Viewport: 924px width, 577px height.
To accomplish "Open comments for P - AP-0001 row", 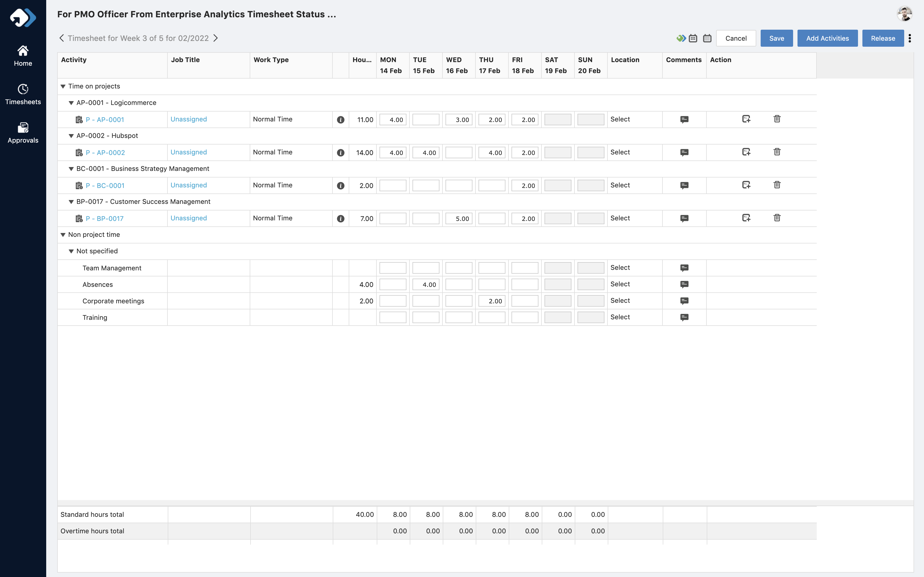I will pos(684,120).
